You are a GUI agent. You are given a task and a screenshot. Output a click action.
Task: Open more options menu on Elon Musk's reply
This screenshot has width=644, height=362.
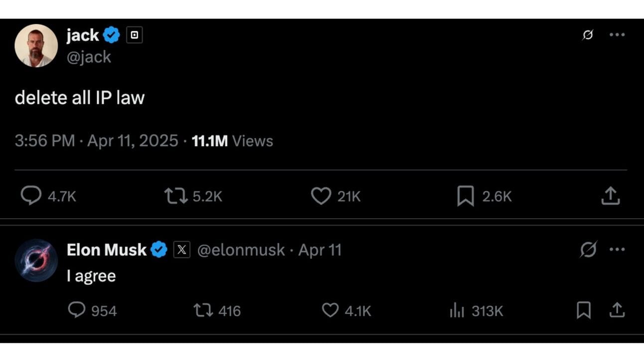617,249
